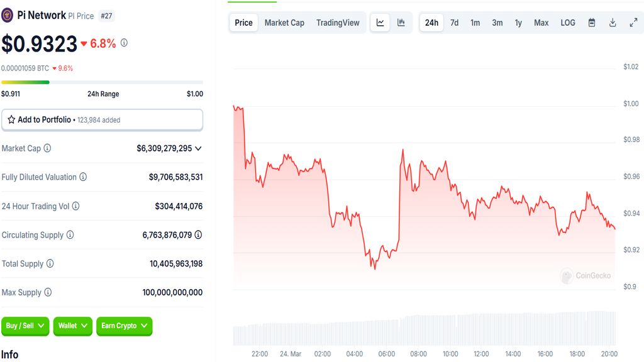Click info icon beside Circulating Supply value
The image size is (644, 362).
[x=198, y=235]
